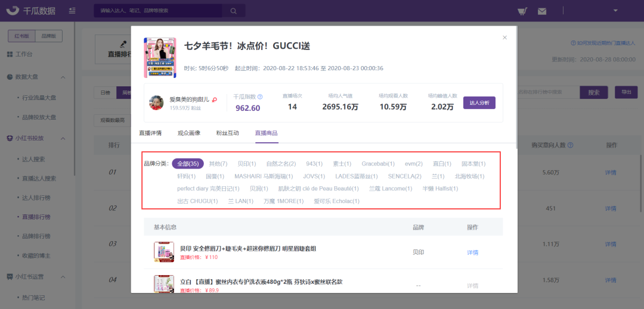Open 工作台 in the sidebar
The image size is (644, 309).
[x=24, y=55]
